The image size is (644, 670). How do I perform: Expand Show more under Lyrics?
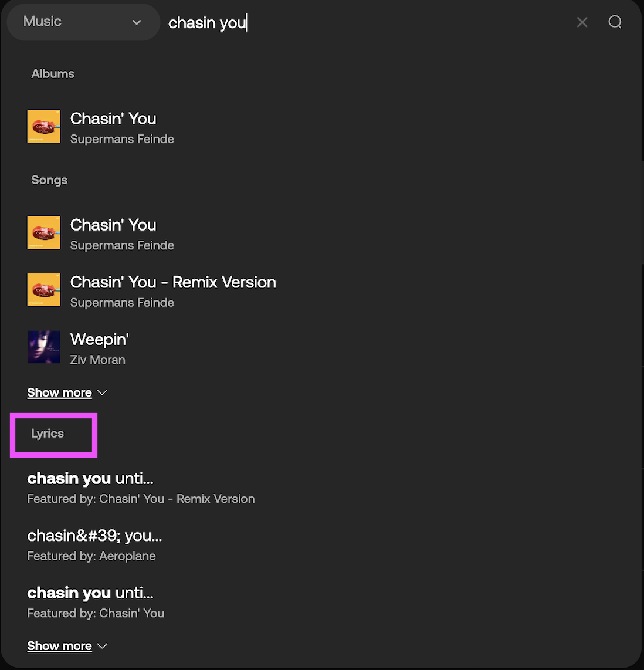pyautogui.click(x=59, y=645)
